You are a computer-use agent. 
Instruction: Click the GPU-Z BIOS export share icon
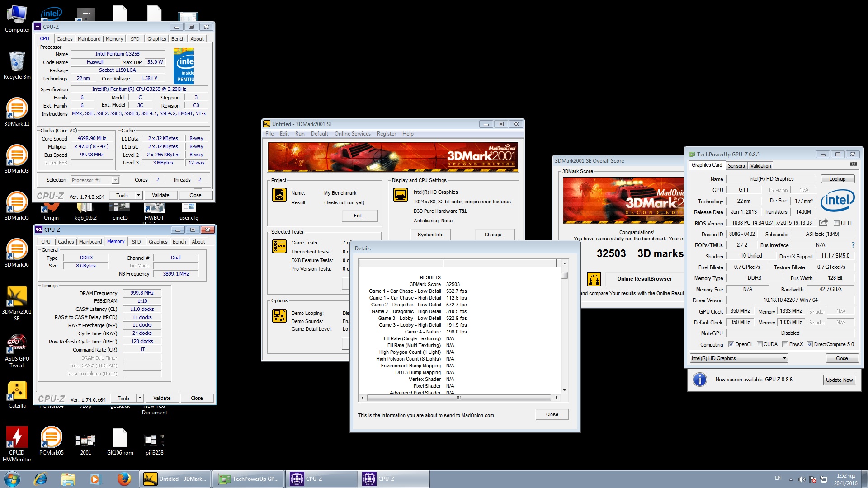[x=823, y=223]
